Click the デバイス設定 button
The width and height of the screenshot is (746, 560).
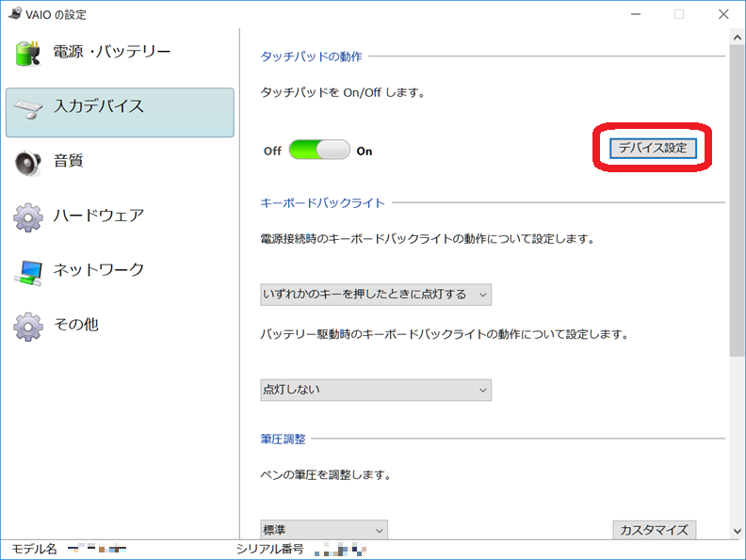653,148
